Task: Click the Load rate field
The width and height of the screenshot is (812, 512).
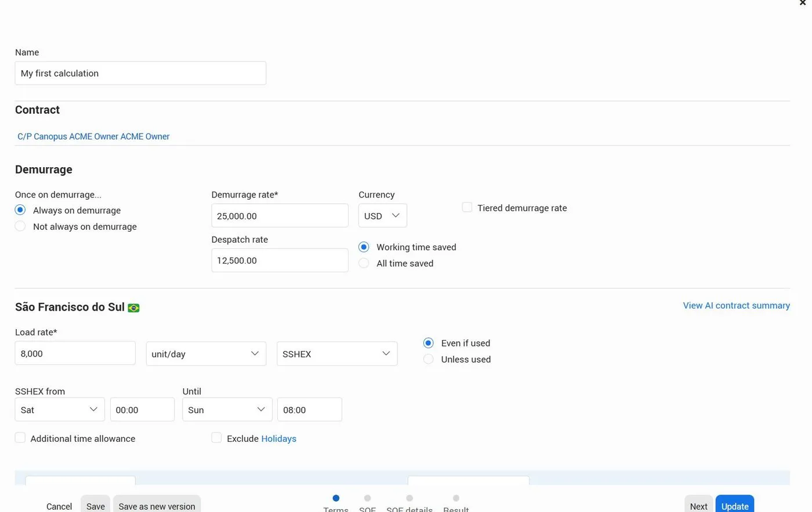Action: [x=75, y=353]
